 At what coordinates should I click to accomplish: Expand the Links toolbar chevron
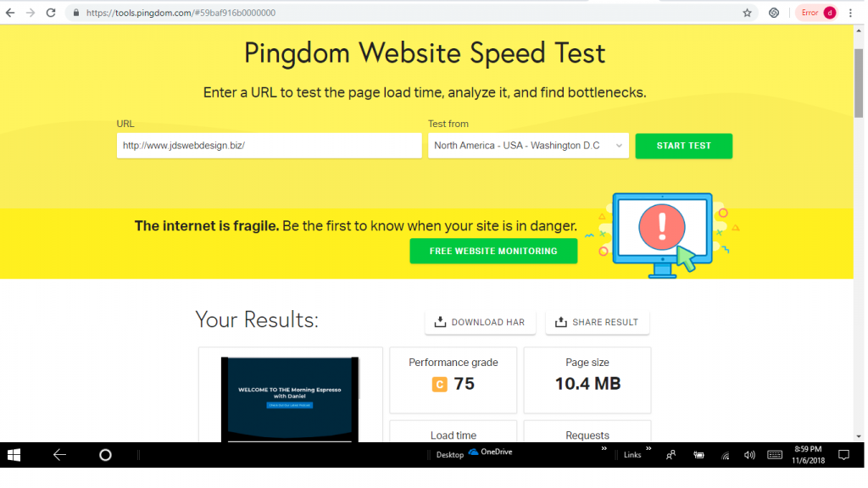(648, 449)
